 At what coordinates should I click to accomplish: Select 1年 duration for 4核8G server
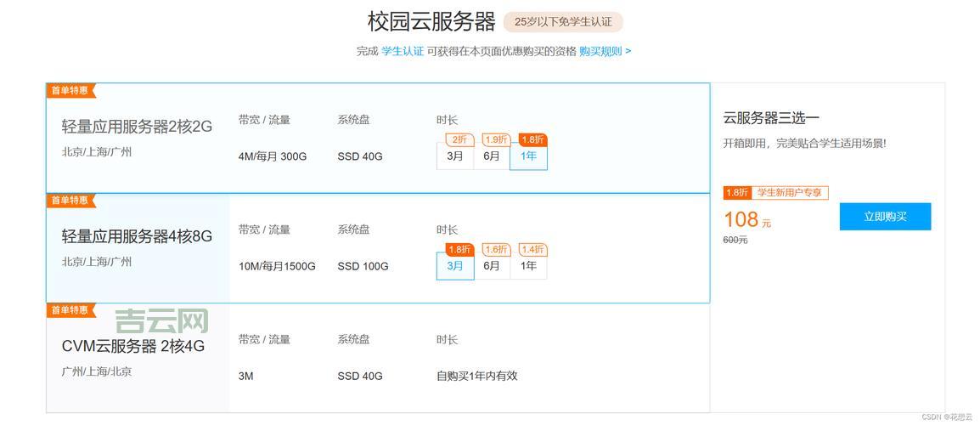529,266
